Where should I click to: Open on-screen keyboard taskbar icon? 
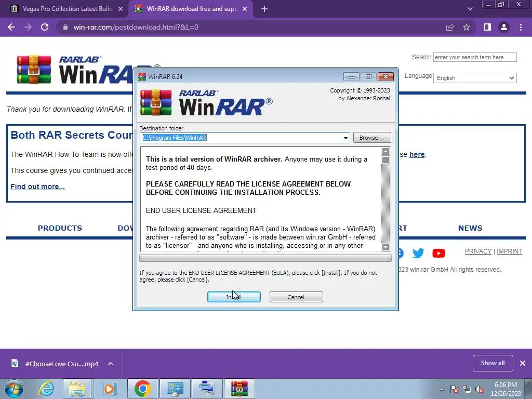click(x=207, y=389)
